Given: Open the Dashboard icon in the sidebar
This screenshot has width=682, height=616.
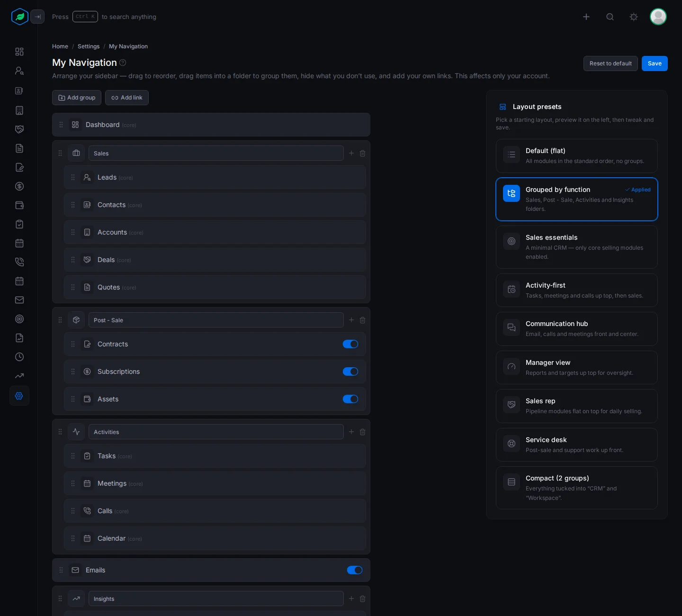Looking at the screenshot, I should [x=19, y=52].
